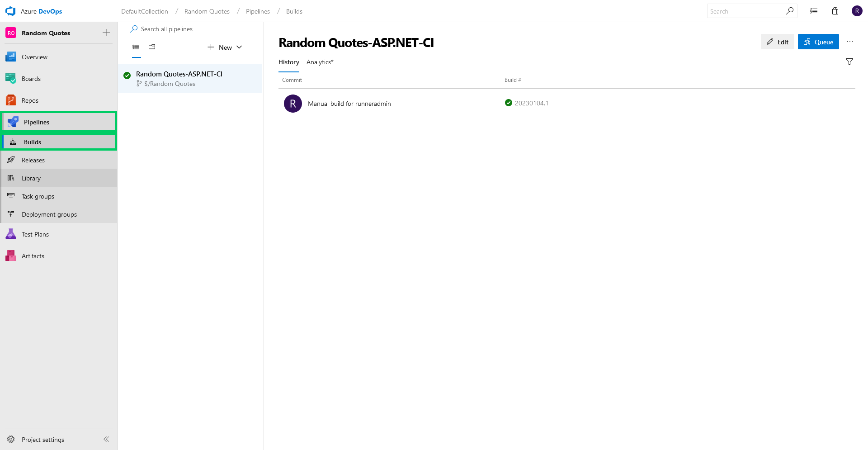Open the user profile avatar menu

click(x=857, y=11)
